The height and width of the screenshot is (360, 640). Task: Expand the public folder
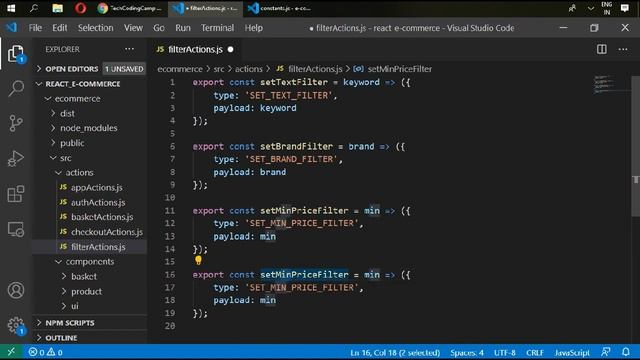point(90,143)
